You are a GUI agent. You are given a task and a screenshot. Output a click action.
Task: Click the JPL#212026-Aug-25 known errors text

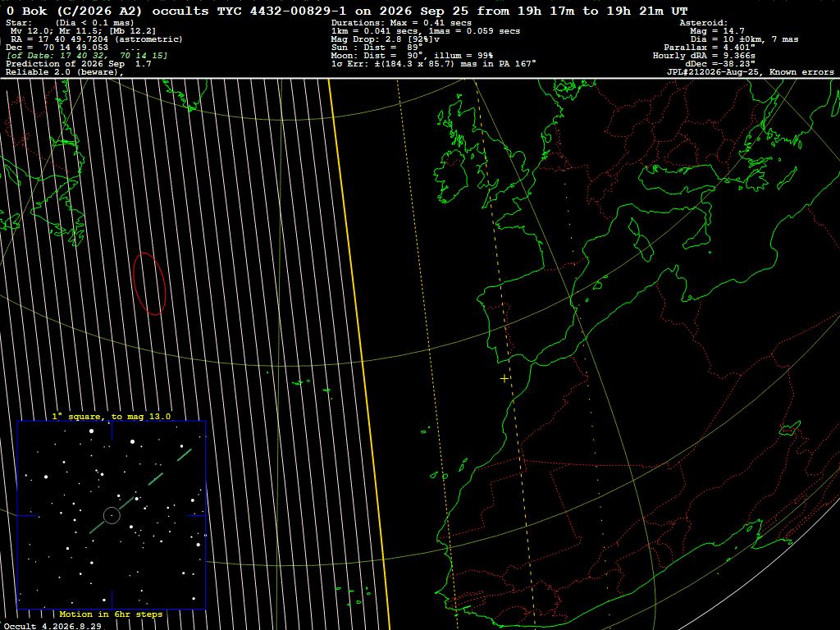(750, 72)
